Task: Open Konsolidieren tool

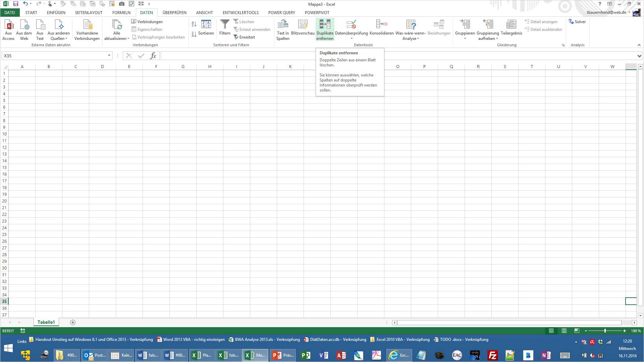Action: click(x=382, y=27)
